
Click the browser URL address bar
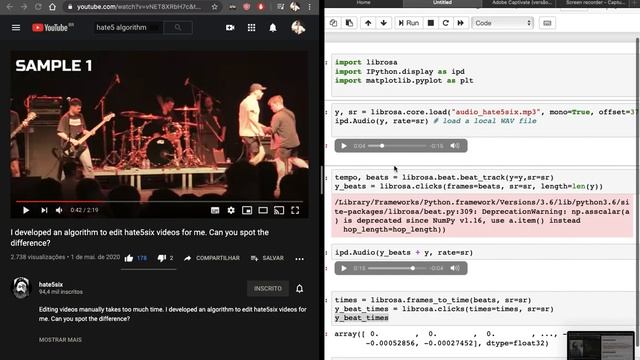[138, 7]
